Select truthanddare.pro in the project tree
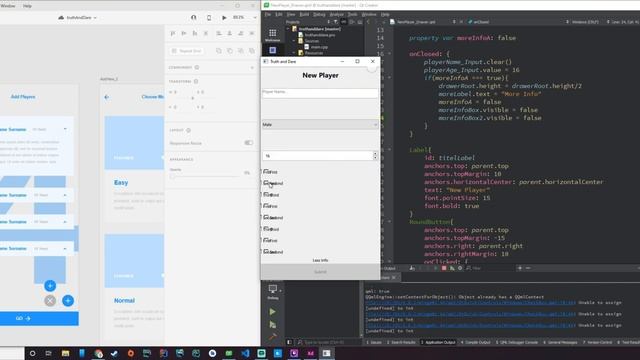 pos(320,35)
